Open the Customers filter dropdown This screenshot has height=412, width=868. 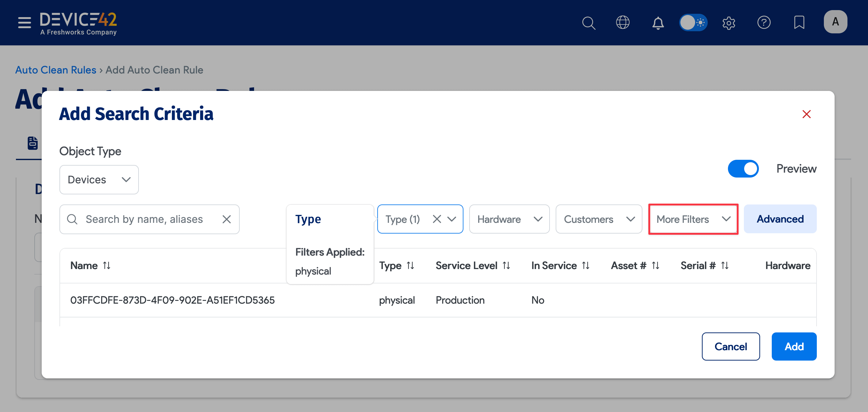pyautogui.click(x=599, y=219)
